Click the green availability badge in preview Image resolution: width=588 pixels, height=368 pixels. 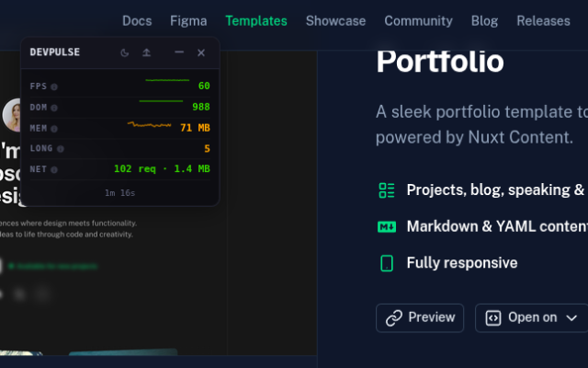(52, 266)
